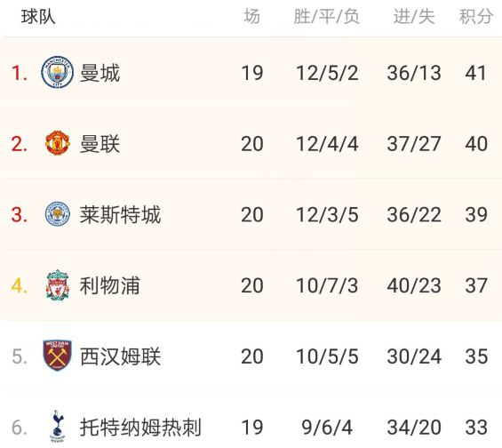The width and height of the screenshot is (502, 448).
Task: Click the West Ham United crest
Action: [57, 356]
